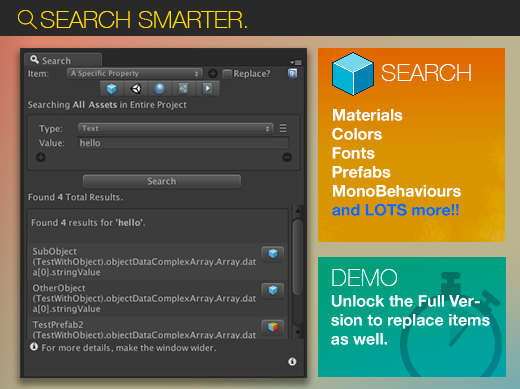Click the results scrollbar down arrow

click(298, 333)
